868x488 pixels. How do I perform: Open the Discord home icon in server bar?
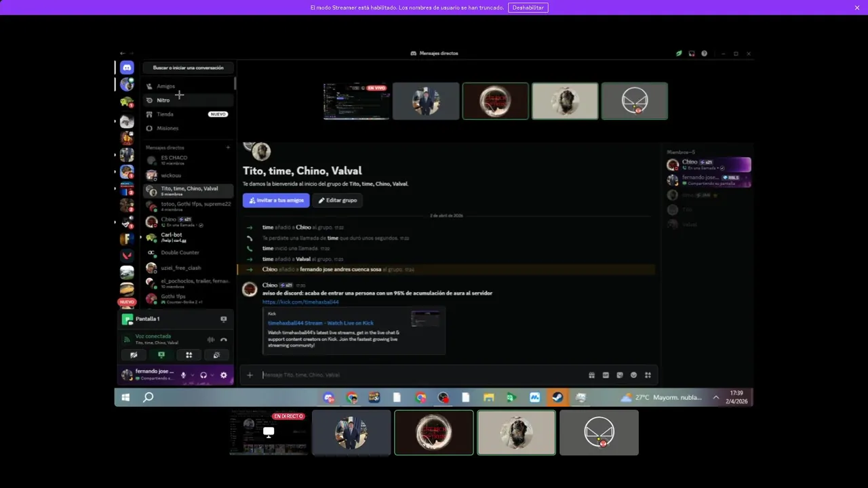tap(127, 67)
